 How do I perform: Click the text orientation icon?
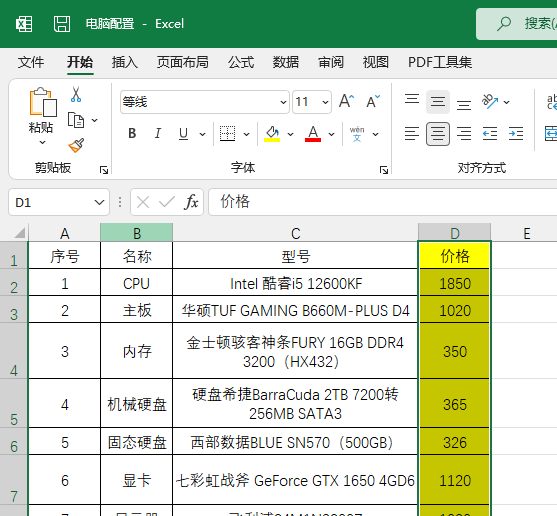click(490, 102)
